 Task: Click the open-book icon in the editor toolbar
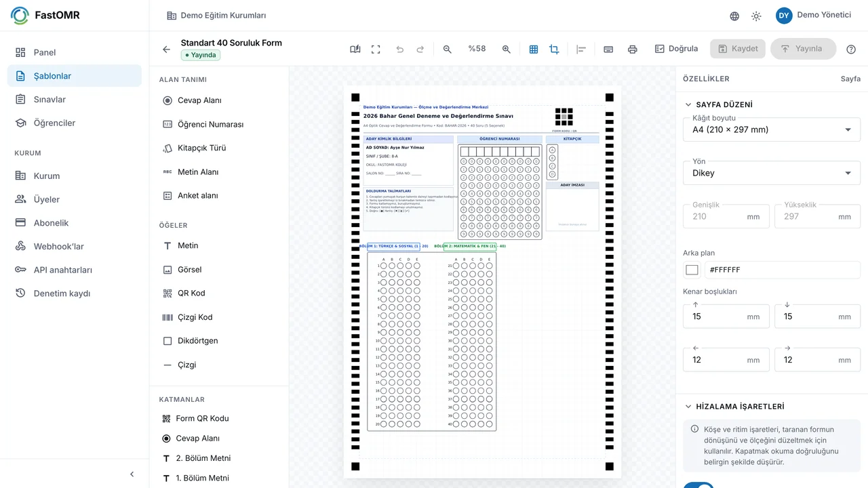pyautogui.click(x=355, y=49)
